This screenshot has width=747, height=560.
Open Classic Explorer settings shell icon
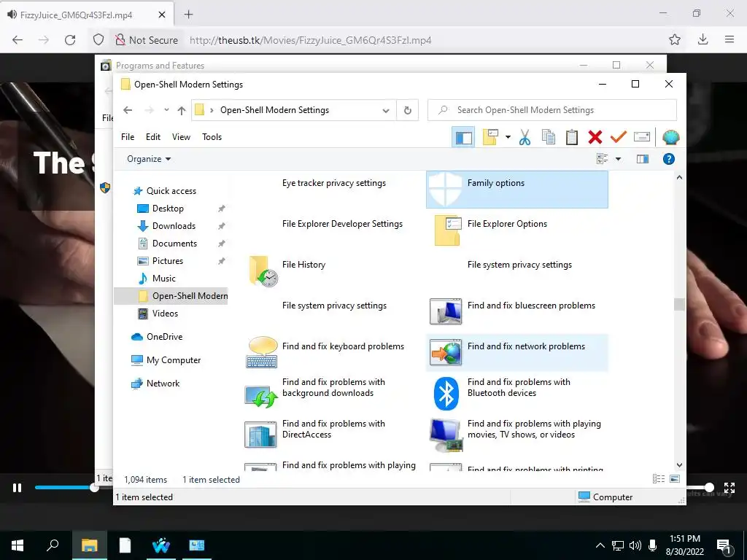671,137
